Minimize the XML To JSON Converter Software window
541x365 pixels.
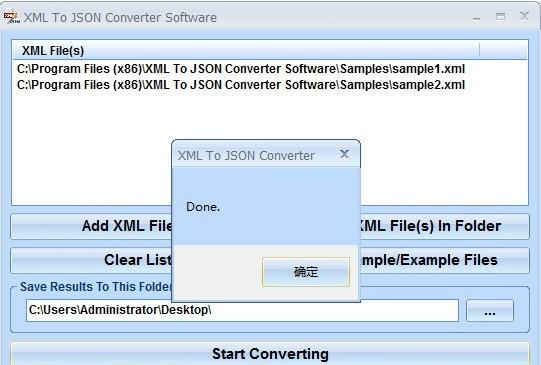click(476, 17)
